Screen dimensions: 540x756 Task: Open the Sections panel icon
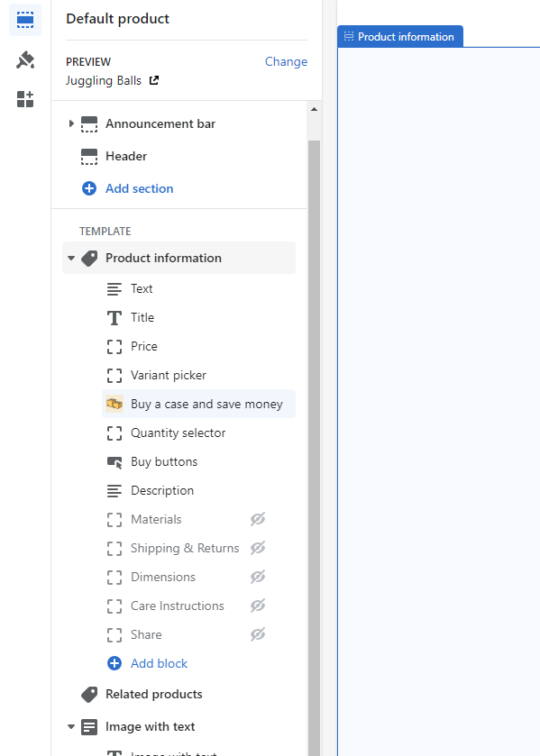point(25,20)
